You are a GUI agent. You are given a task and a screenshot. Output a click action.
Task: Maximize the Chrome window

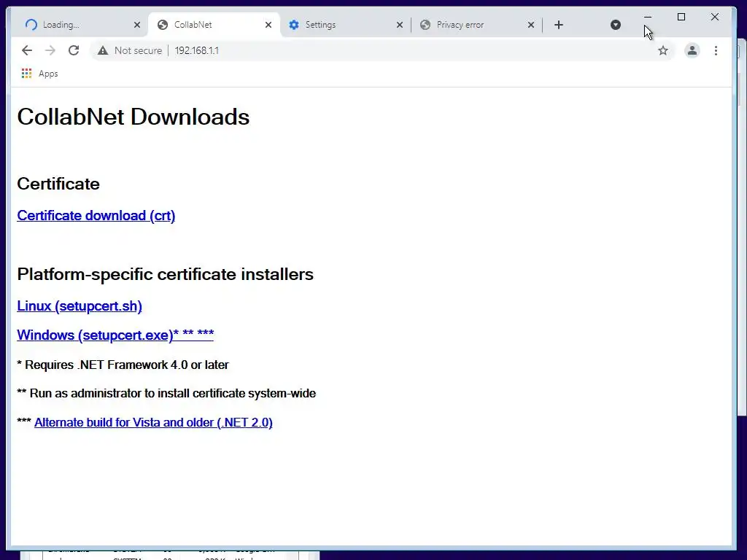(x=681, y=17)
